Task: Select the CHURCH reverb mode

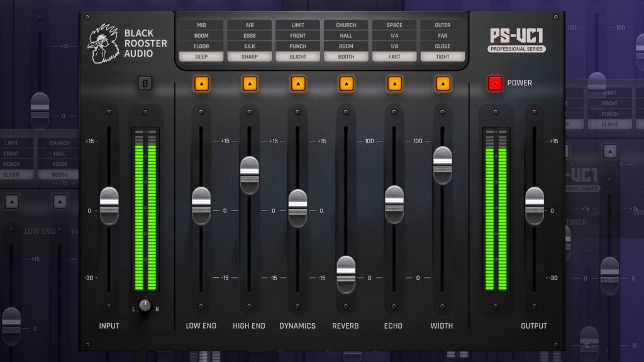Action: (347, 25)
